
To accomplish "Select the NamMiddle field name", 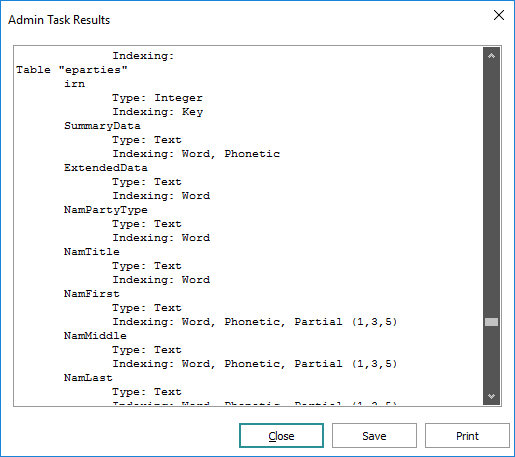I will pos(95,336).
